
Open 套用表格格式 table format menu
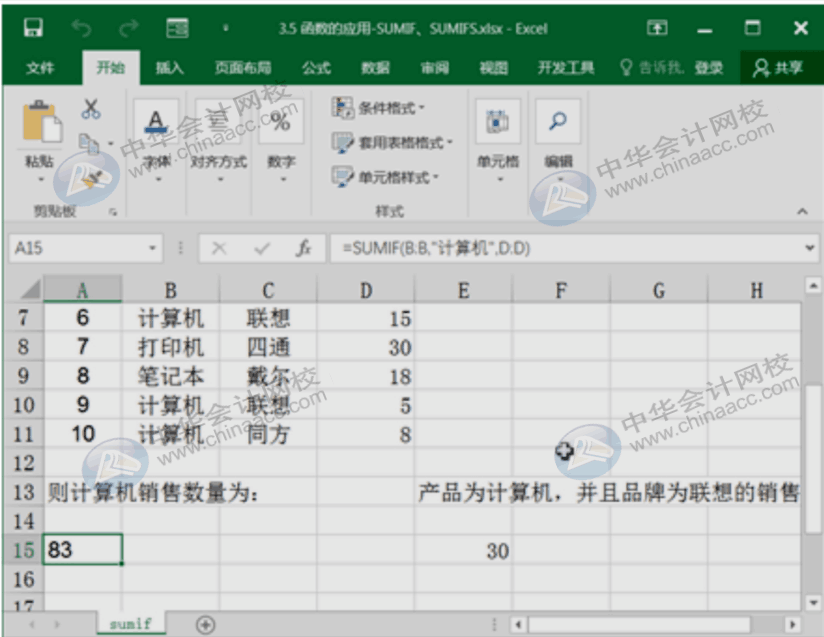pyautogui.click(x=392, y=142)
